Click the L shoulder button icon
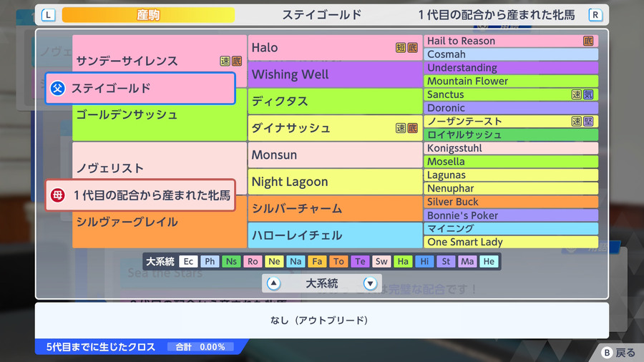Screen dimensions: 644x362 [48, 15]
